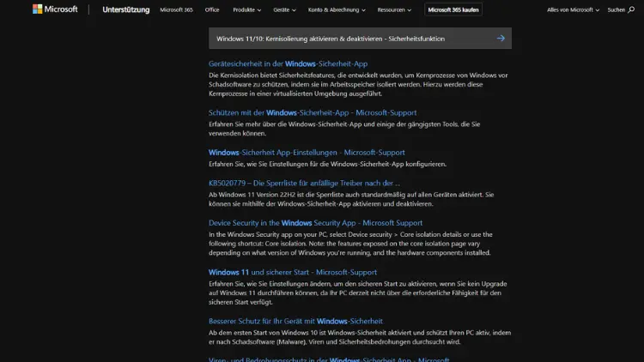The height and width of the screenshot is (362, 644).
Task: Open the Office menu item
Action: [212, 9]
